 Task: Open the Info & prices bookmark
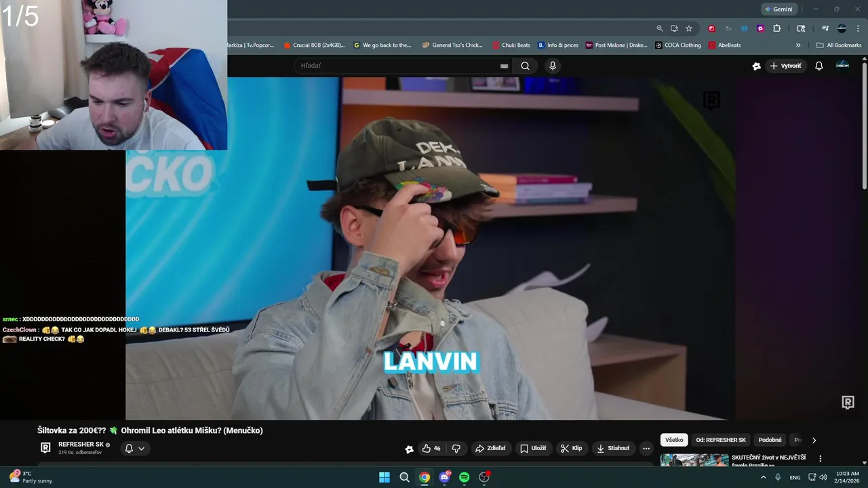(558, 45)
